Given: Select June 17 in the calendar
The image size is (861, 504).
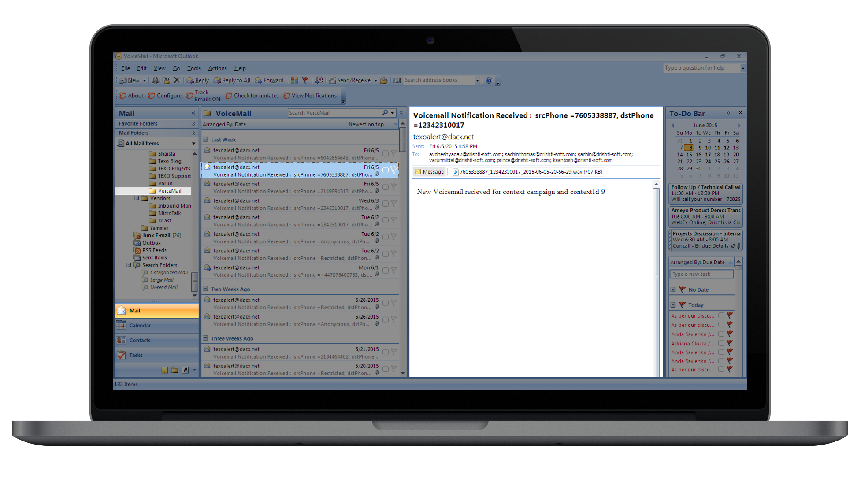Looking at the screenshot, I should click(708, 155).
